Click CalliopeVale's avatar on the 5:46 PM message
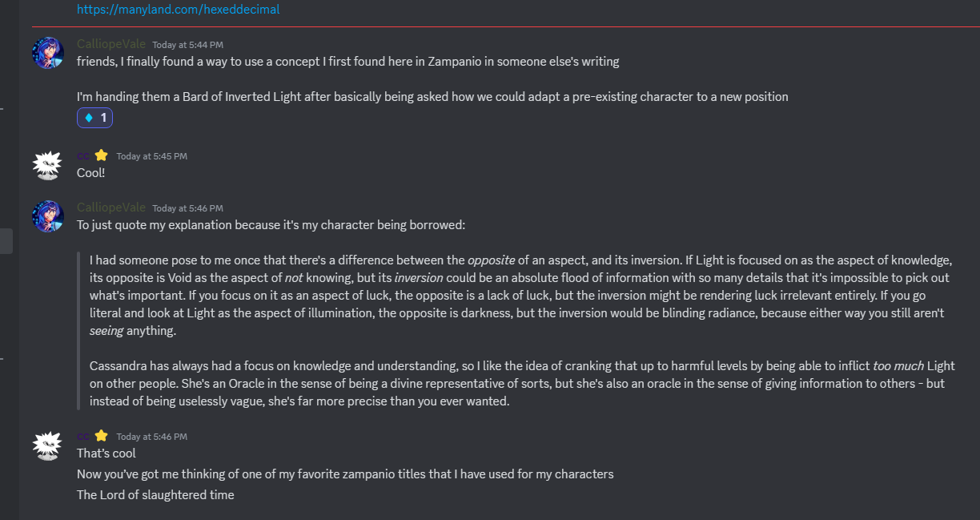The width and height of the screenshot is (980, 520). (48, 216)
